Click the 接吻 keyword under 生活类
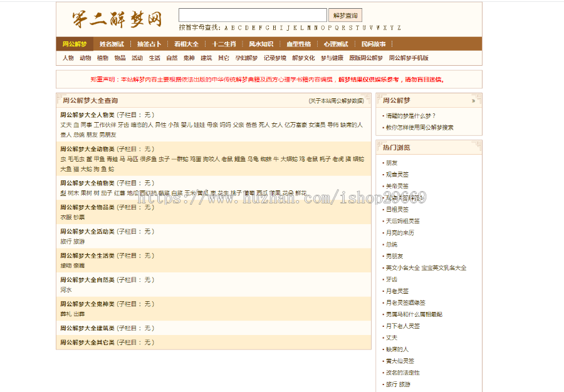The height and width of the screenshot is (392, 564). point(66,266)
